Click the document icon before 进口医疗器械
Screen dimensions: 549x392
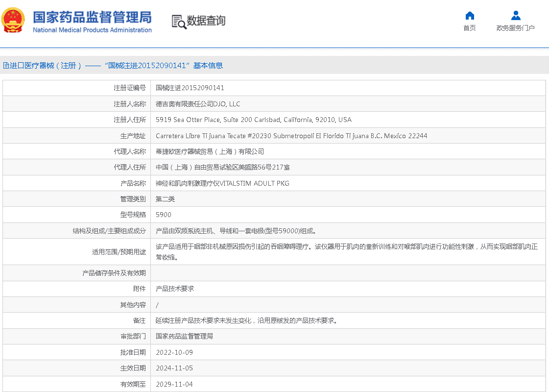(x=6, y=66)
